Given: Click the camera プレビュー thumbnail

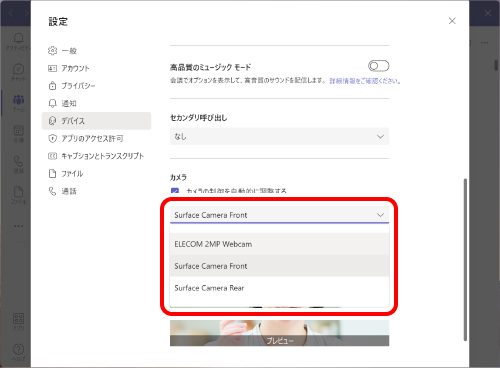Looking at the screenshot, I should point(279,333).
